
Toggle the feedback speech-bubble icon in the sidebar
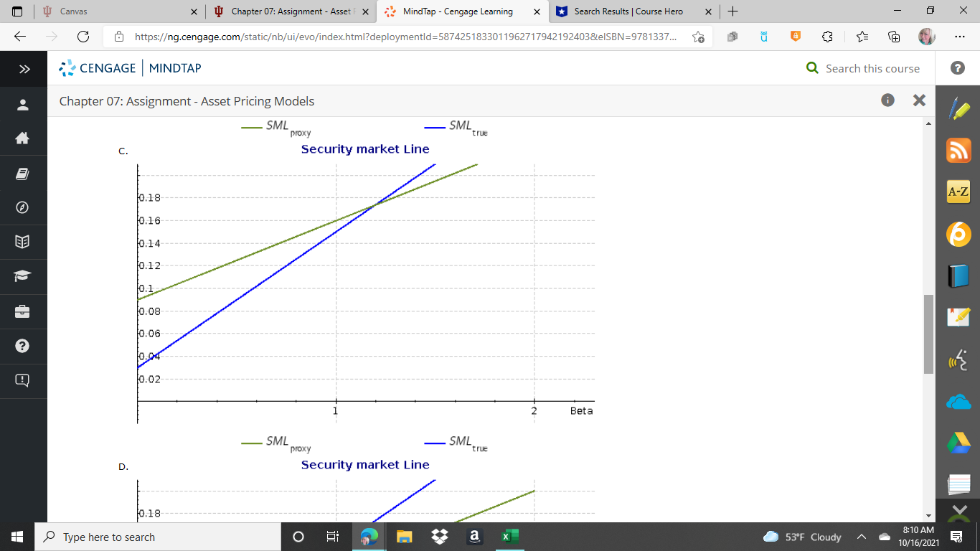click(24, 381)
